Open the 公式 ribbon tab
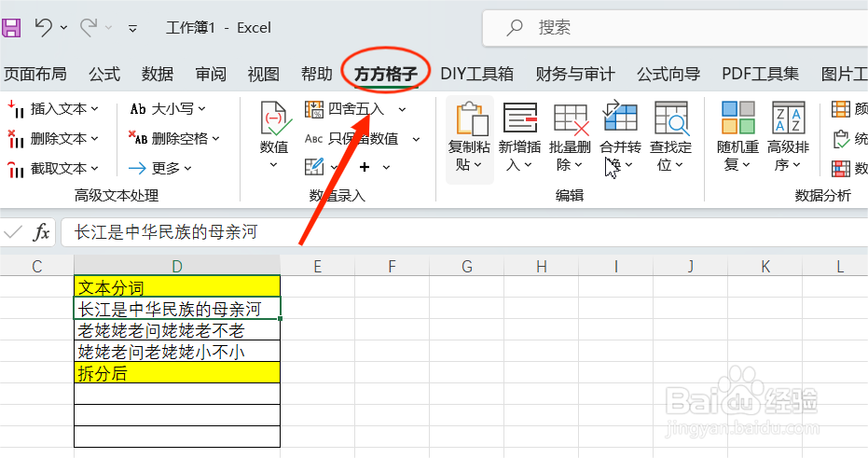The width and height of the screenshot is (868, 458). [x=104, y=75]
